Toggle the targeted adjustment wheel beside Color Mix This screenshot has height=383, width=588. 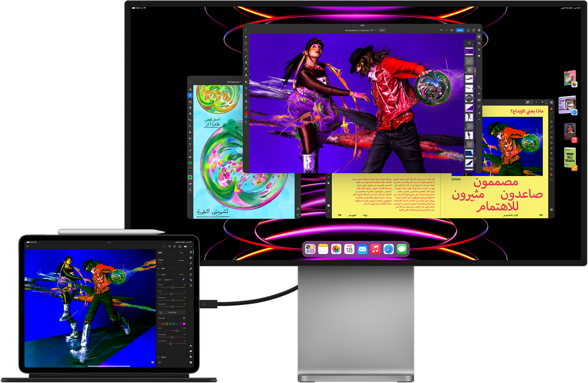[x=184, y=318]
